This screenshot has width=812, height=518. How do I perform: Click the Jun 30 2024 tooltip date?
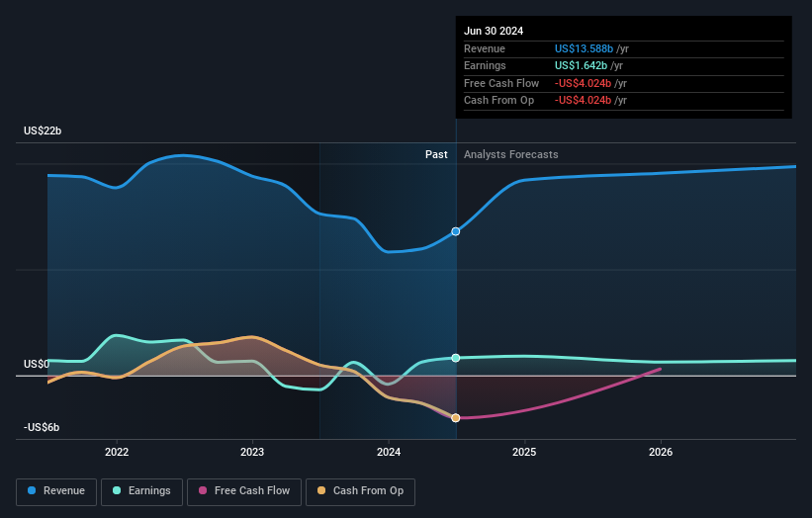click(494, 31)
